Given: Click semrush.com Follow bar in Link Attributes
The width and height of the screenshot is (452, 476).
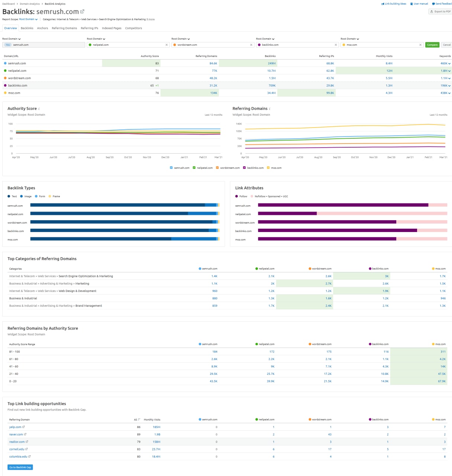Looking at the screenshot, I should [343, 205].
